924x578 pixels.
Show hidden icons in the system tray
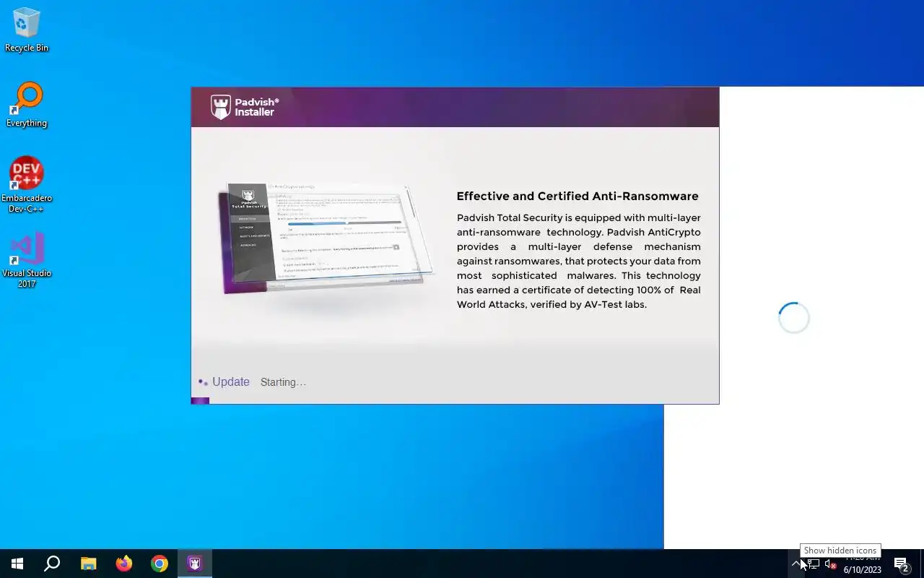pyautogui.click(x=796, y=564)
